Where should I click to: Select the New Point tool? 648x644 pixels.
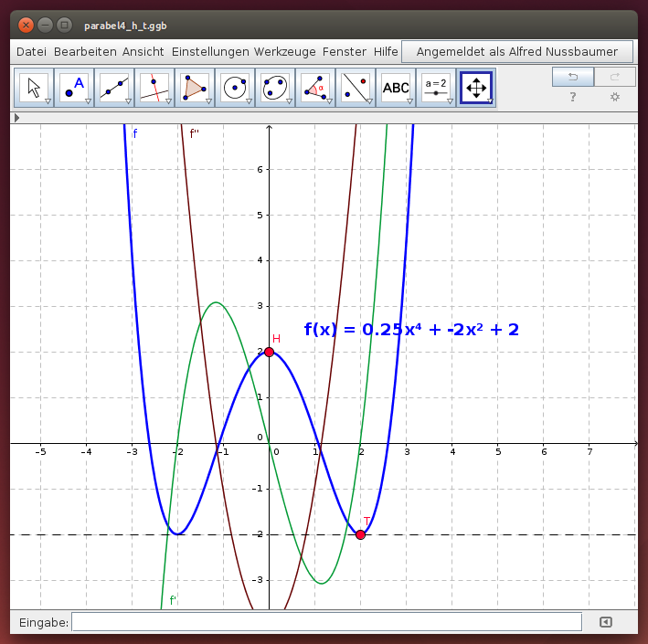[74, 88]
